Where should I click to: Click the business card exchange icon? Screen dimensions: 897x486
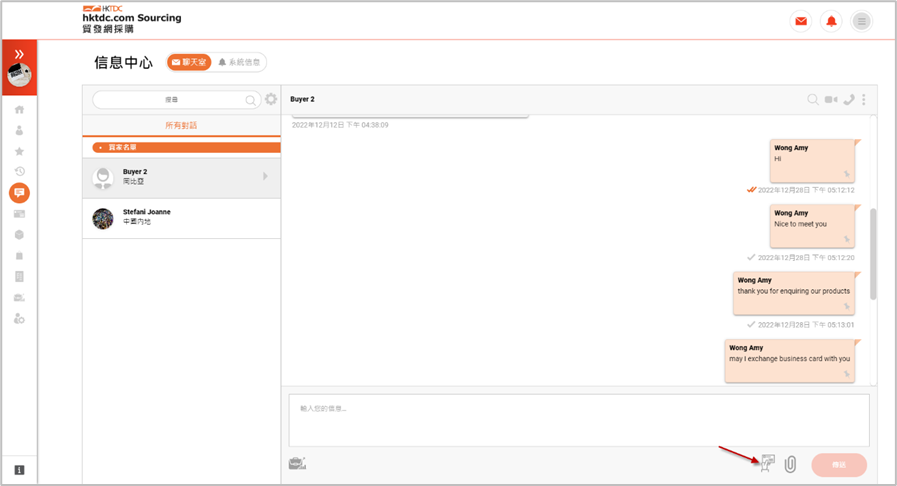coord(768,463)
